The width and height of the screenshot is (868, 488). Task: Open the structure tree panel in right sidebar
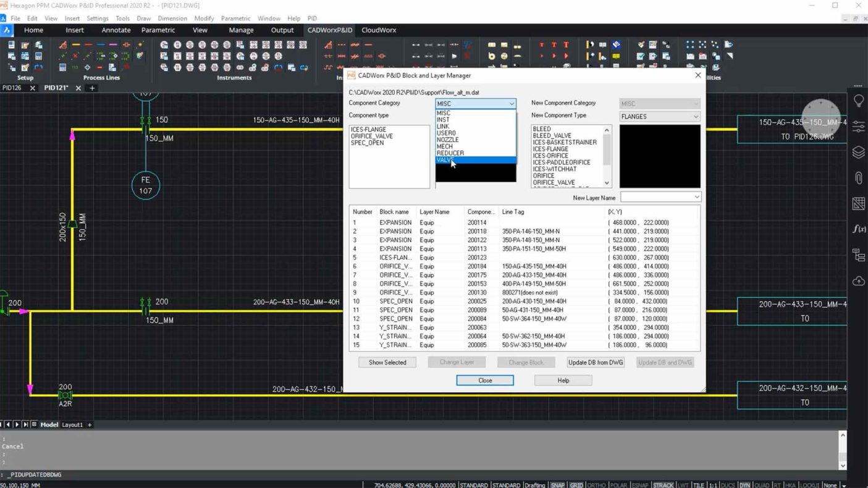(x=858, y=255)
